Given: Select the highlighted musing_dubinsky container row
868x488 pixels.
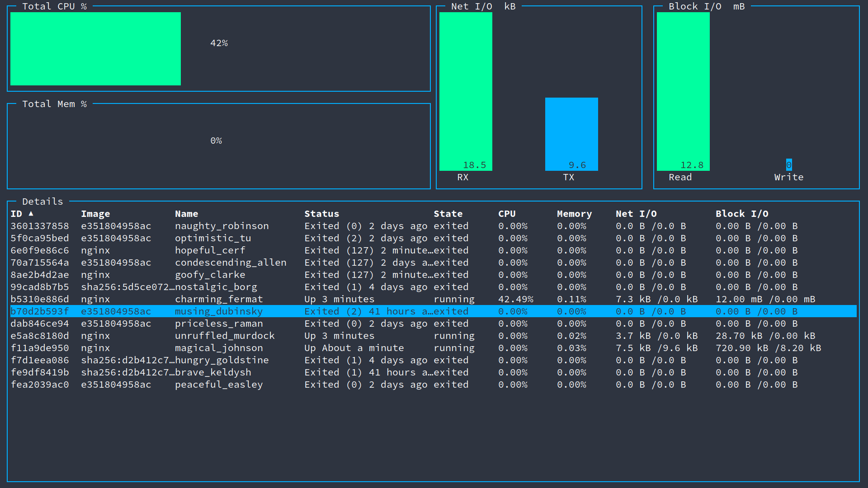Looking at the screenshot, I should [219, 311].
